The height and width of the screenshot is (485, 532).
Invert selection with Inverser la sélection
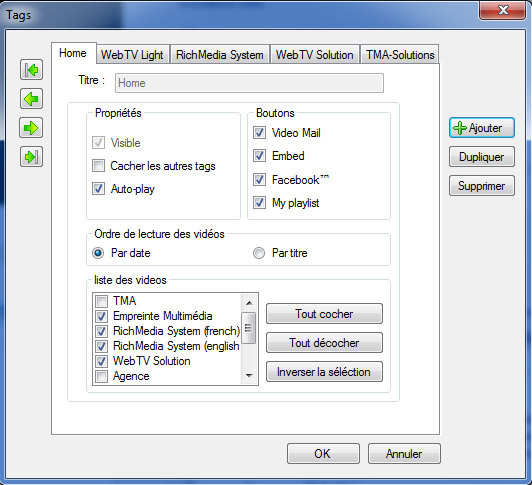tap(324, 372)
